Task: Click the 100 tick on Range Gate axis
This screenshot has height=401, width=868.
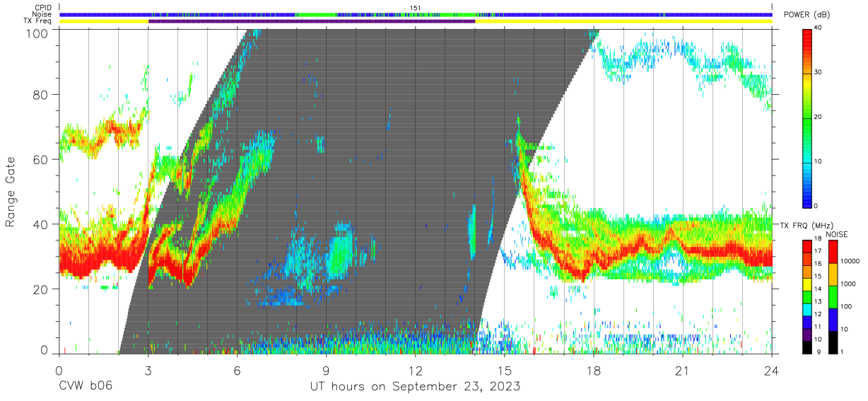Action: click(x=37, y=33)
